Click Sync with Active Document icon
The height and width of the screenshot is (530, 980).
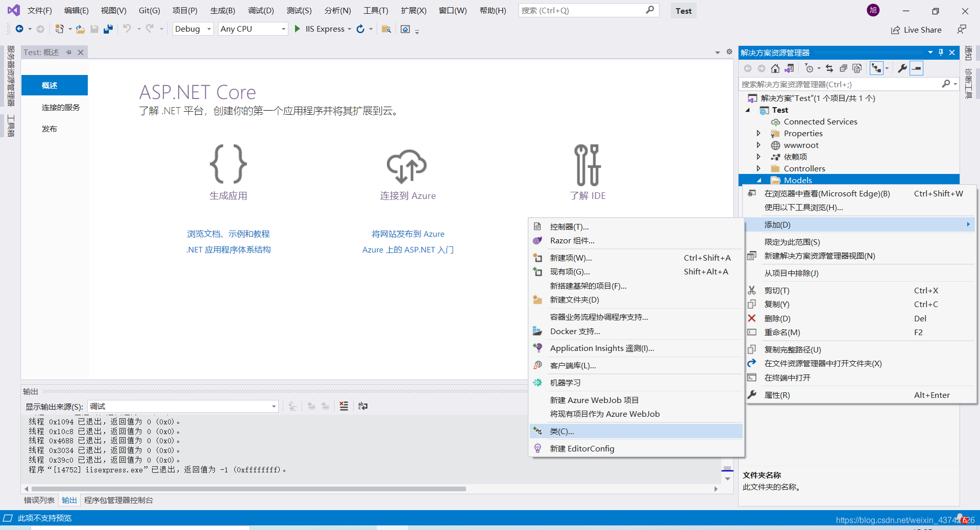(829, 68)
